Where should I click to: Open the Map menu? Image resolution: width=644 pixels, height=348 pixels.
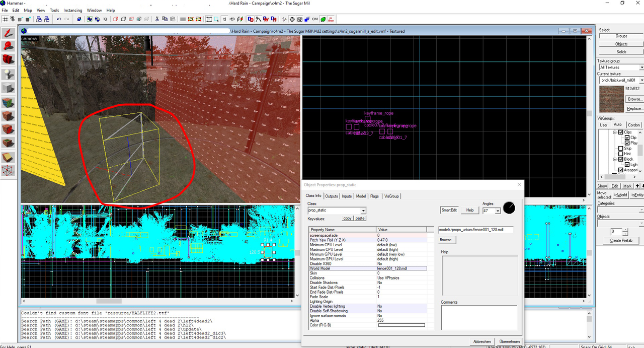tap(28, 10)
